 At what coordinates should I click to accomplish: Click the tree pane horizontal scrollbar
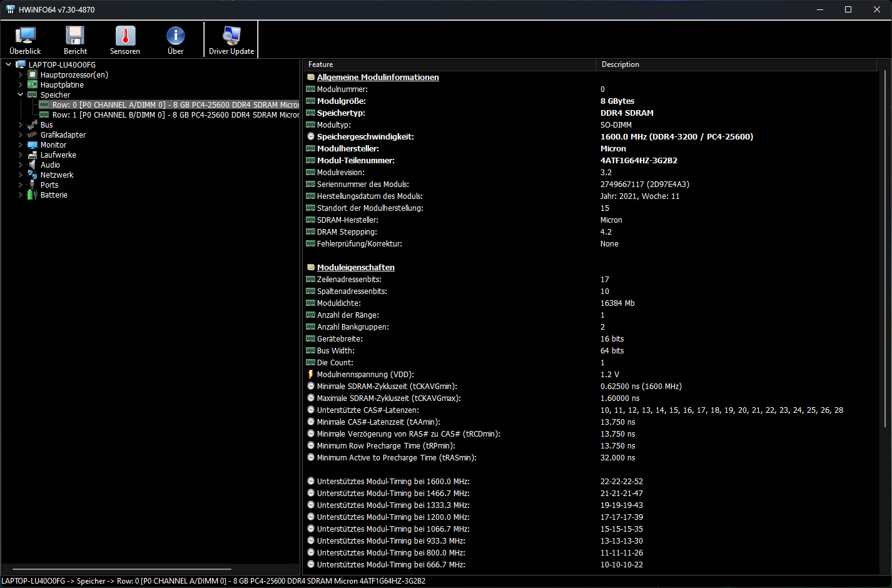pyautogui.click(x=122, y=569)
